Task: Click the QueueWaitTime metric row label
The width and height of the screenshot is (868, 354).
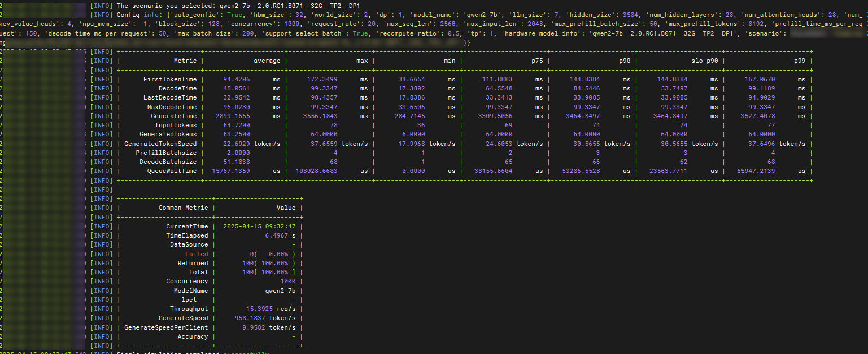Action: click(x=172, y=171)
